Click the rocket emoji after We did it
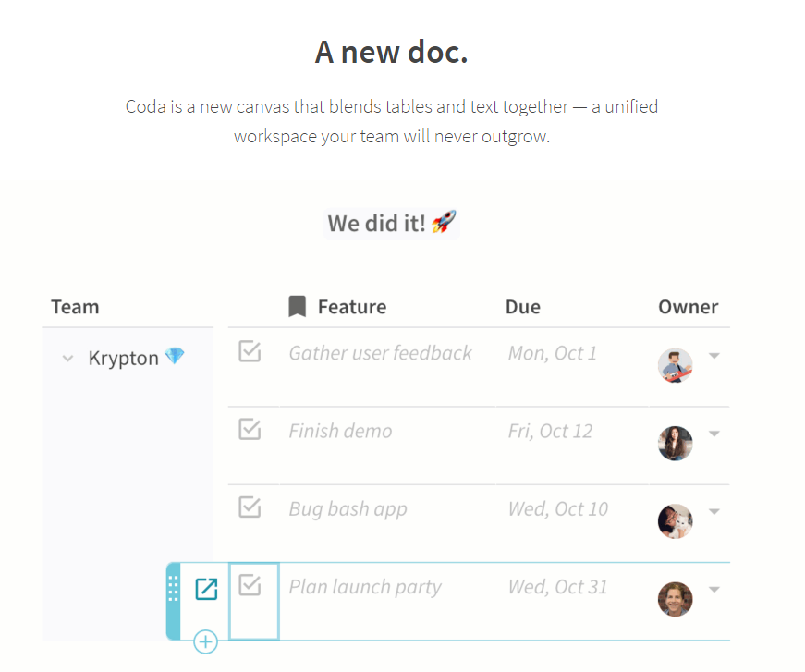This screenshot has width=805, height=672. [x=445, y=222]
